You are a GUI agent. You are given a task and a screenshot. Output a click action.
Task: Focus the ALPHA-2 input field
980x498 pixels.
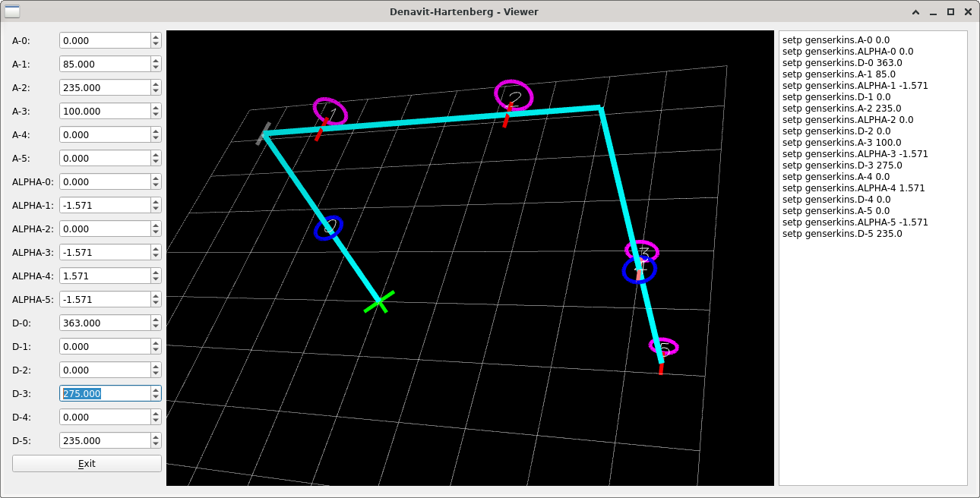pos(105,229)
